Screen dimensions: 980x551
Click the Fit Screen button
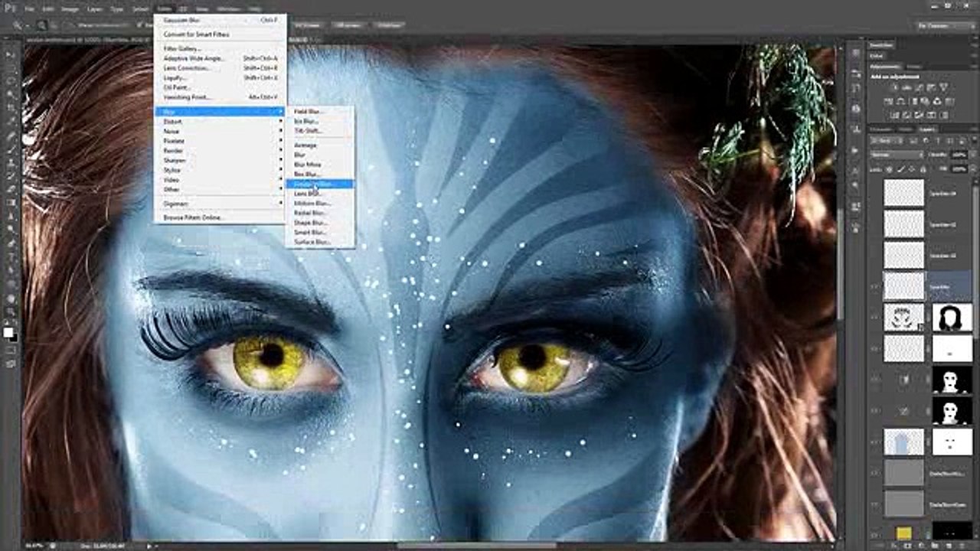(307, 25)
